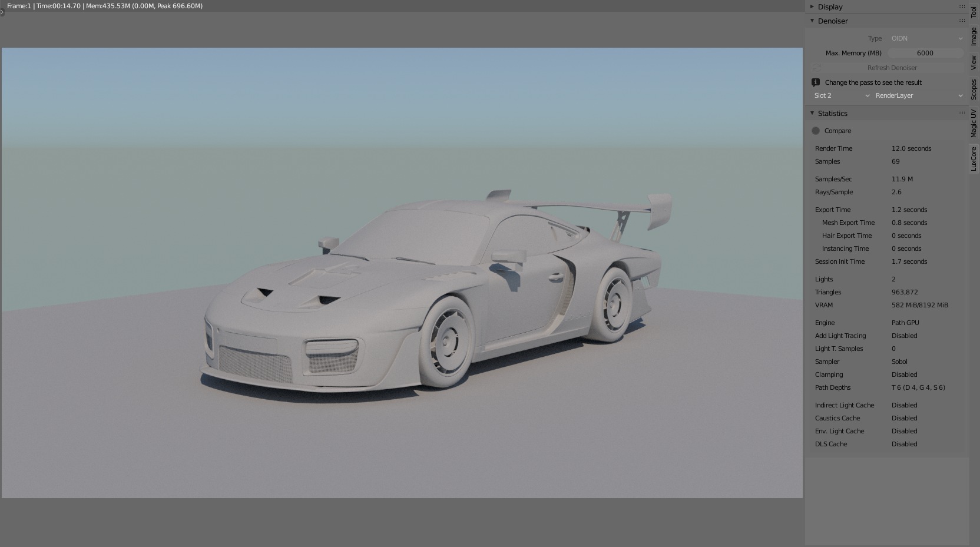The image size is (980, 547).
Task: Open the Magic UV sidebar tab
Action: click(974, 123)
